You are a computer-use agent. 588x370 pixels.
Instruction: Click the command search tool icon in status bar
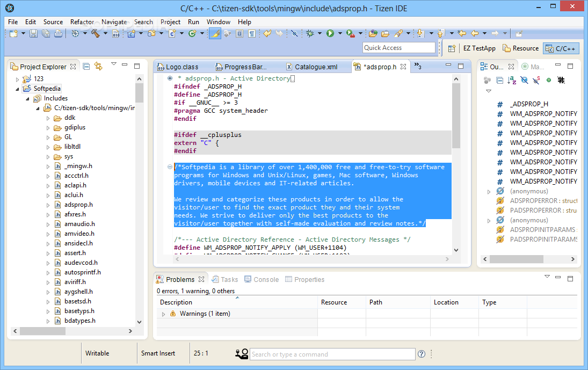(x=242, y=354)
